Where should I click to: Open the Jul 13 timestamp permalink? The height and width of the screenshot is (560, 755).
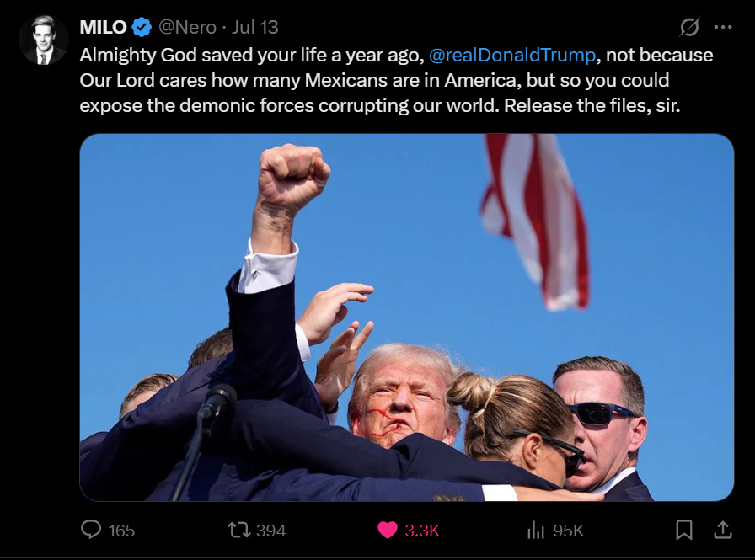pyautogui.click(x=255, y=27)
